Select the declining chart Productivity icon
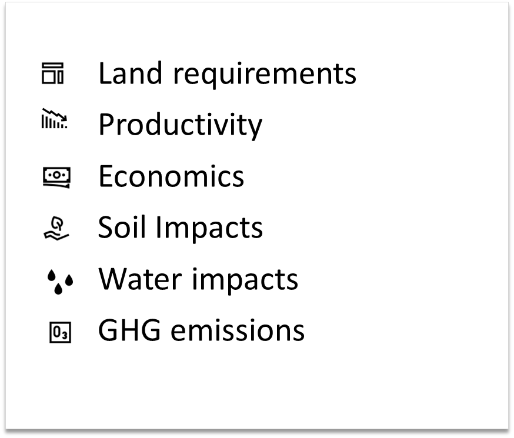Screen dimensions: 514x438 55,118
